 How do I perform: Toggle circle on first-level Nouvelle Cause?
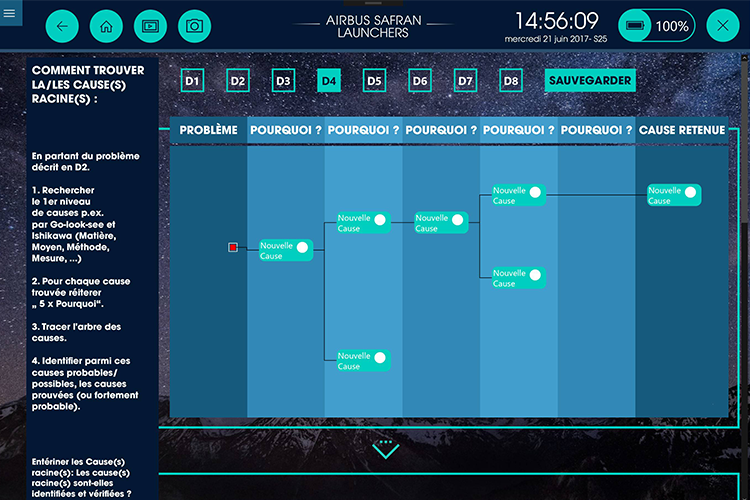301,246
